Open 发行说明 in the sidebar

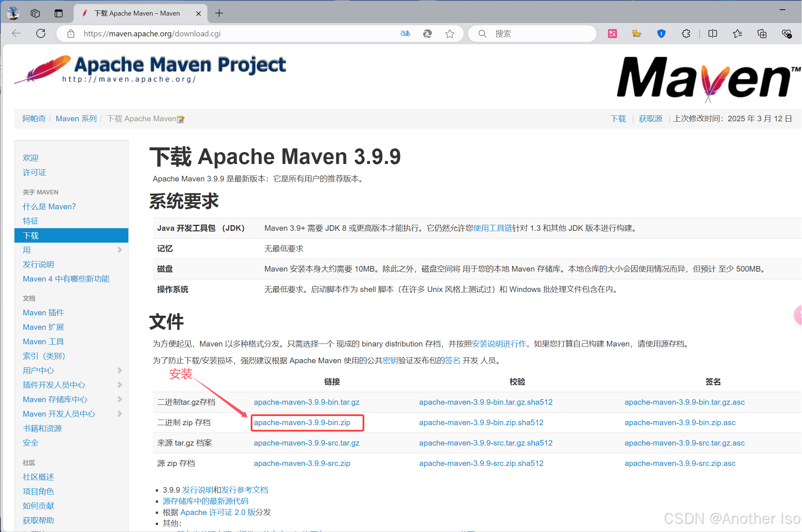[x=38, y=264]
